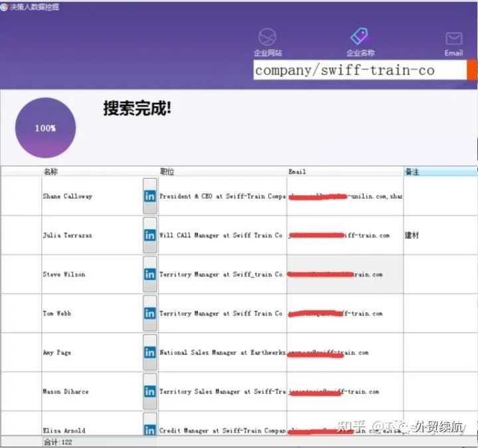Viewport: 478px width, 448px height.
Task: Click National Sales Manager at Earthwerks cell
Action: tap(222, 352)
